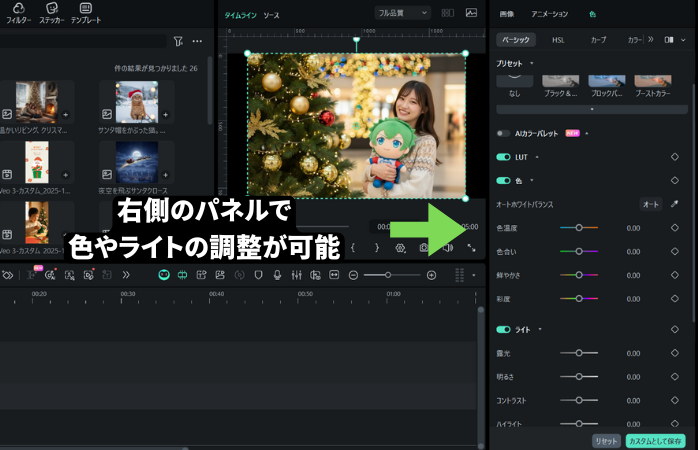
Task: Switch preview to ソース tab
Action: pyautogui.click(x=271, y=15)
